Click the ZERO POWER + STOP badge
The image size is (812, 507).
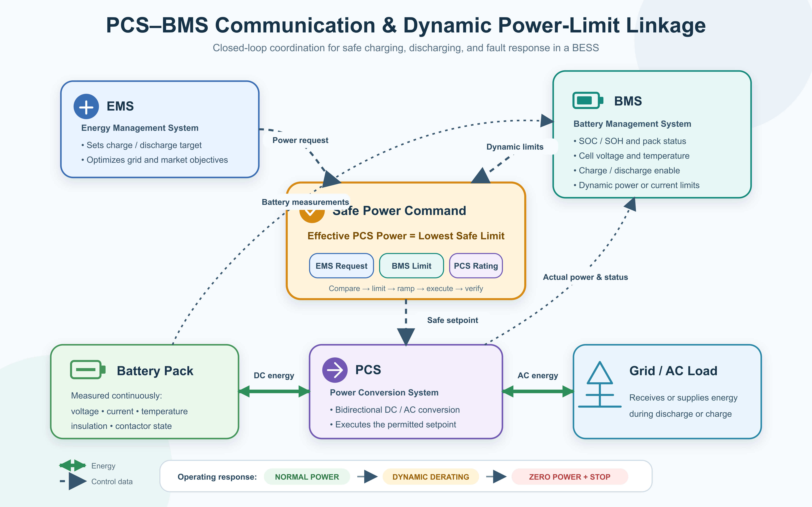(569, 476)
